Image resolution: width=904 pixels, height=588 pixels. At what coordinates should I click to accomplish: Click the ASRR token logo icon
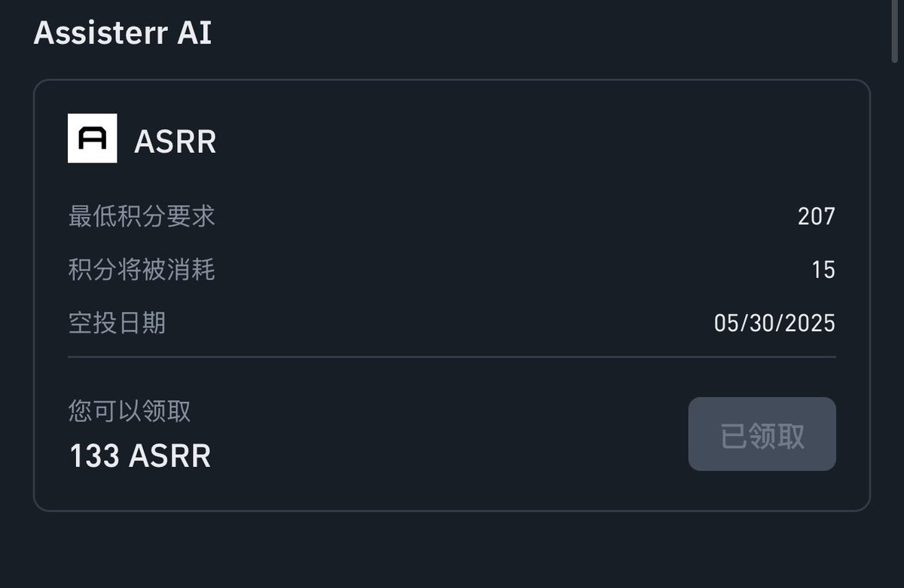tap(92, 139)
